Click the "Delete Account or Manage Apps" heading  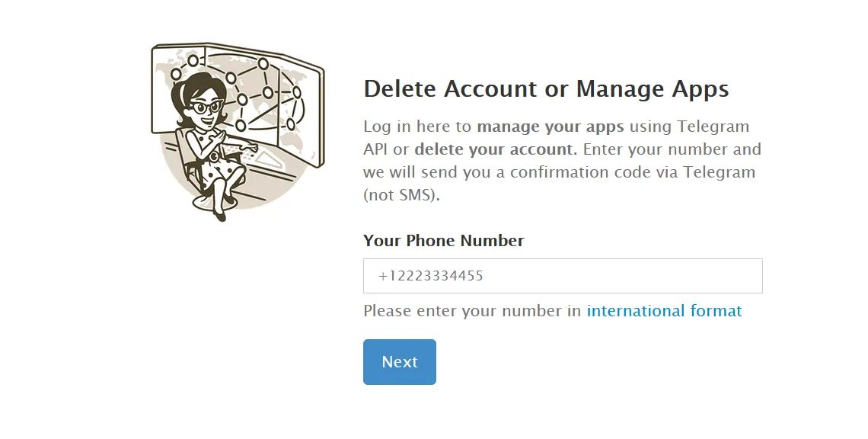pos(546,89)
